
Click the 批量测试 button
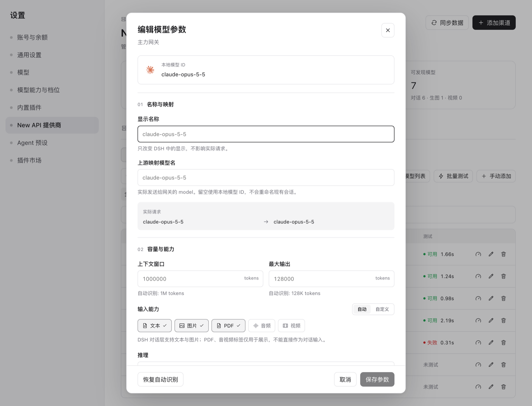(453, 176)
